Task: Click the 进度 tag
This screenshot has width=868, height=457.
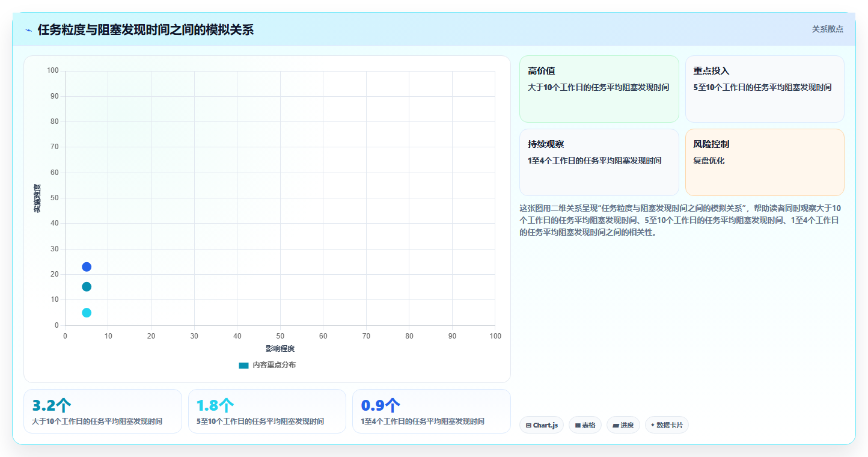Action: coord(623,425)
